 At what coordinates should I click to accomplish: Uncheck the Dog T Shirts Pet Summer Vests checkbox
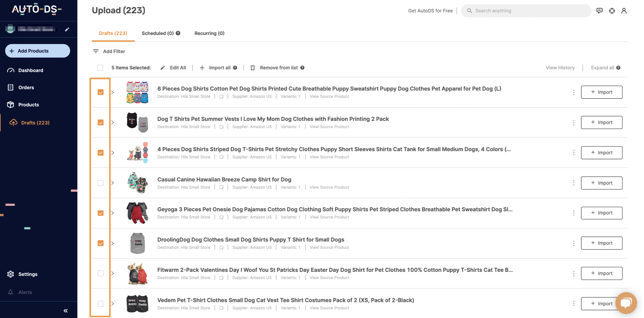point(101,122)
